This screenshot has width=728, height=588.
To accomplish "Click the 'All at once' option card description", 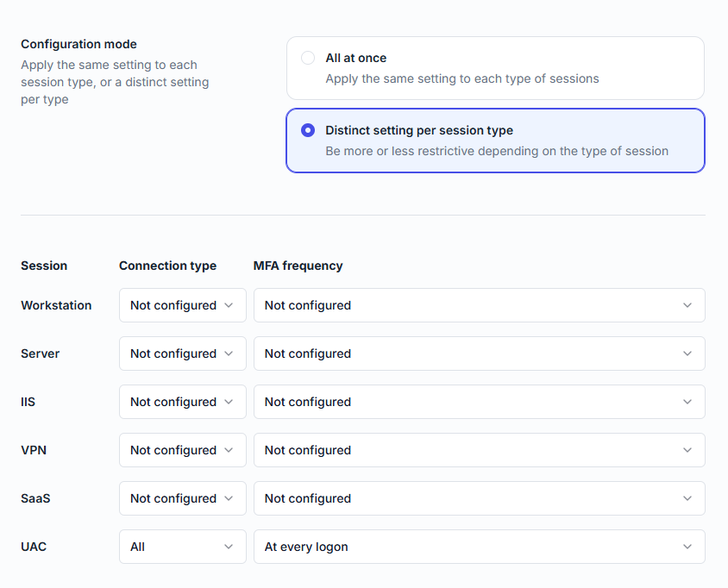I will tap(461, 78).
